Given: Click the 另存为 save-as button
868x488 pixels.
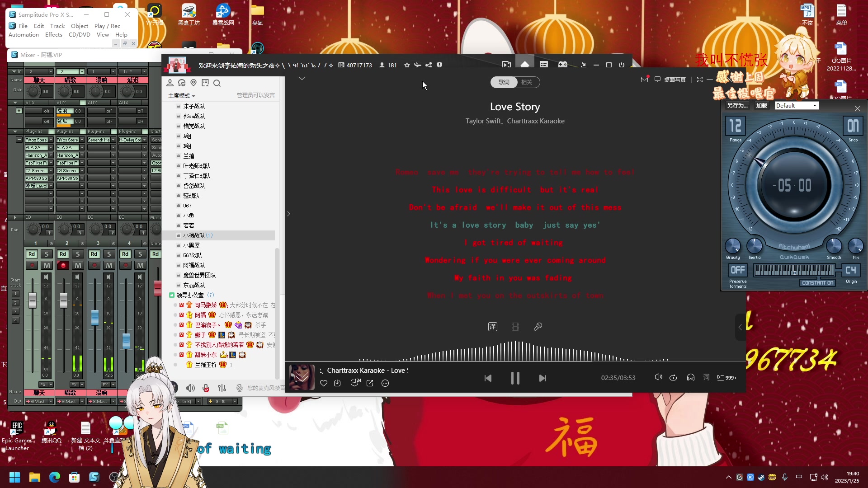Looking at the screenshot, I should (x=737, y=106).
